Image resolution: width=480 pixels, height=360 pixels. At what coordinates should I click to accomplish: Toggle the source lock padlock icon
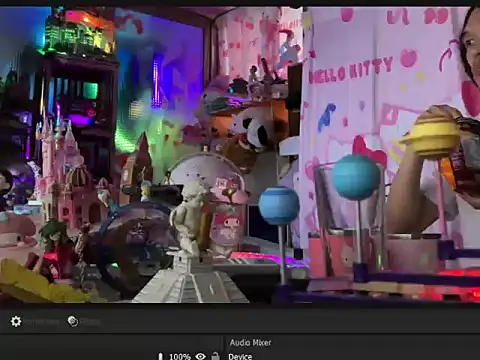(216, 356)
